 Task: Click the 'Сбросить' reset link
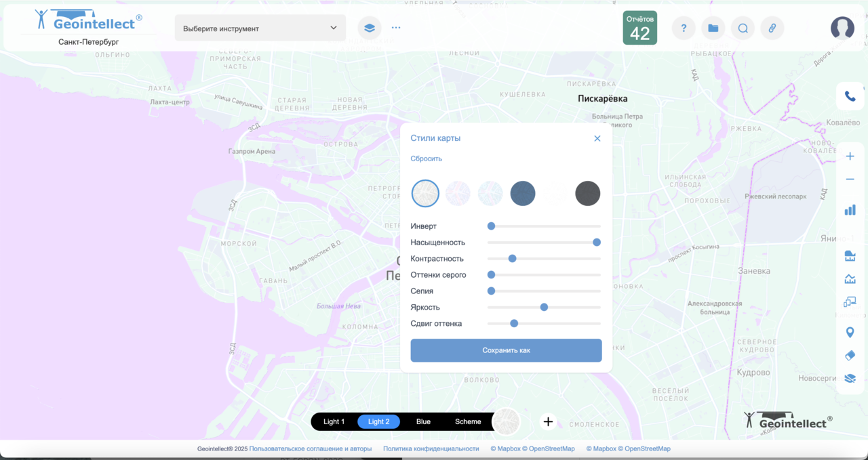426,159
